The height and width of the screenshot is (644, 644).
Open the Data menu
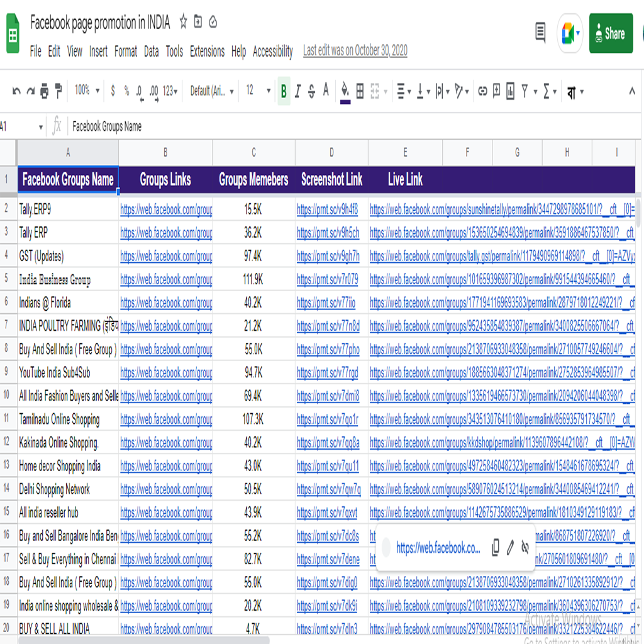pyautogui.click(x=151, y=52)
